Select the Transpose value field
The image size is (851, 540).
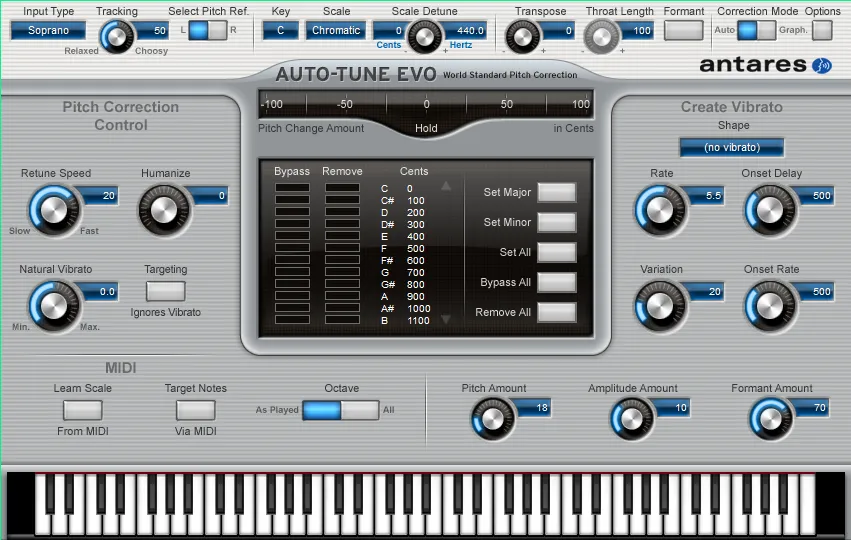[x=559, y=30]
